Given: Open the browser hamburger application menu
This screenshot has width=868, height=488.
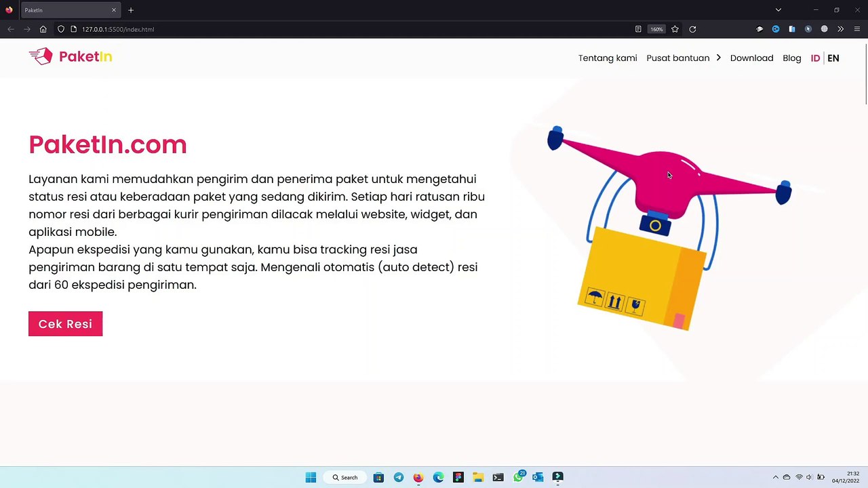Looking at the screenshot, I should tap(857, 29).
